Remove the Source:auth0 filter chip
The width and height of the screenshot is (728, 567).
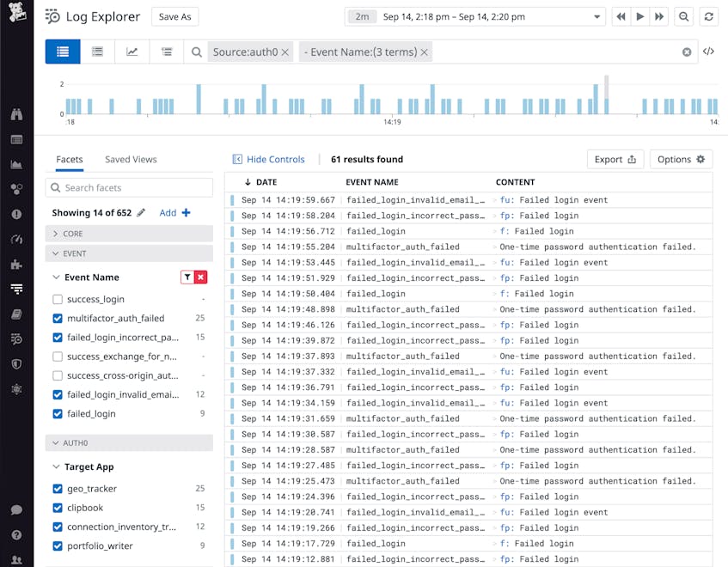tap(285, 52)
